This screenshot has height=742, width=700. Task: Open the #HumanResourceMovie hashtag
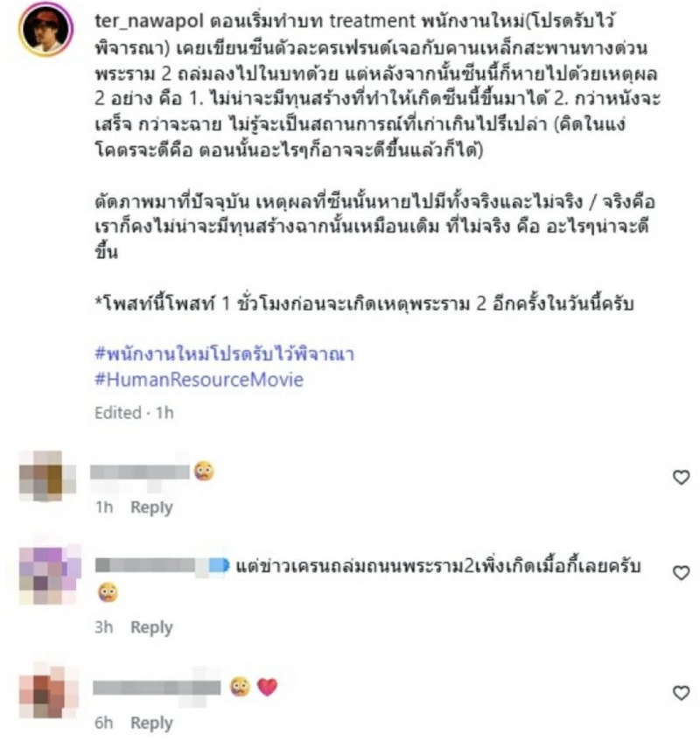(x=199, y=380)
